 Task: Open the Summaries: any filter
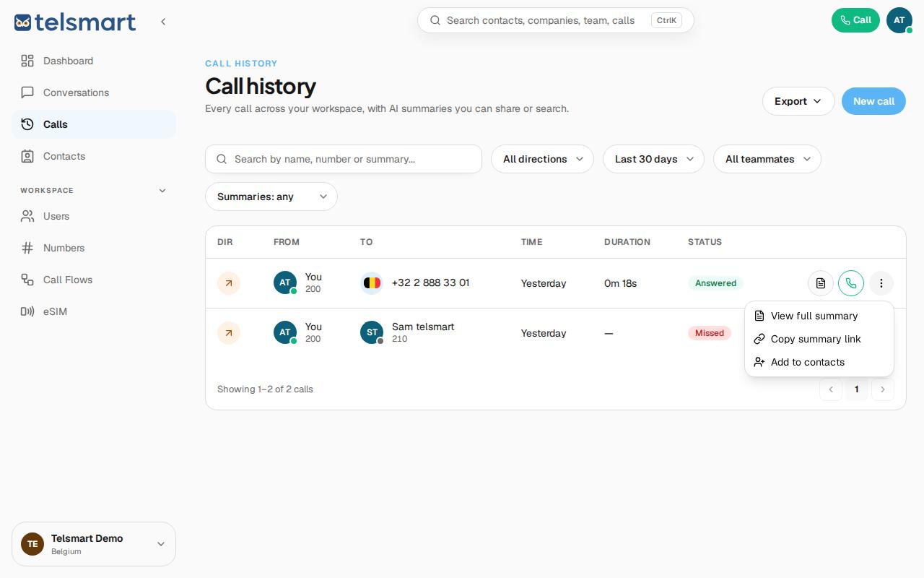(x=271, y=197)
